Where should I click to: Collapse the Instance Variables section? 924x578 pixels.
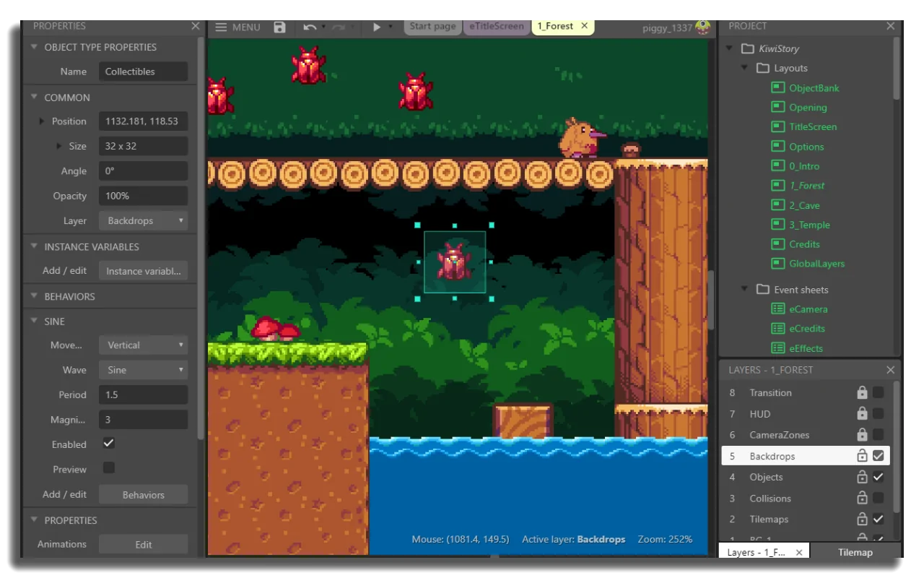(x=34, y=246)
